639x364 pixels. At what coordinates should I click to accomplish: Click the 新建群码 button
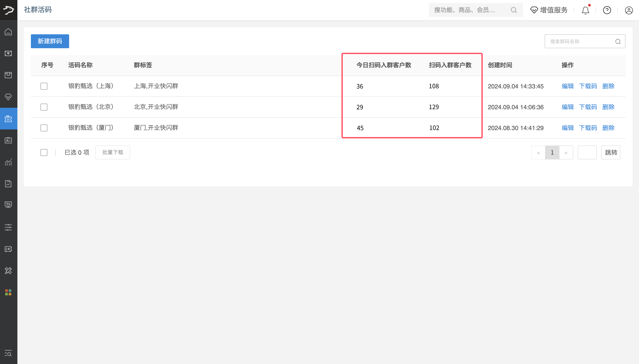pos(50,41)
